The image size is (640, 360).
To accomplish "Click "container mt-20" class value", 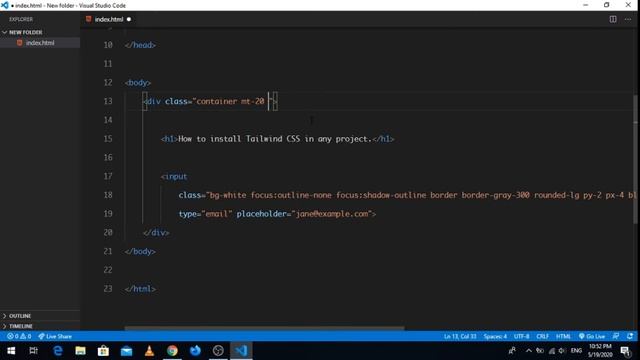I will [230, 101].
